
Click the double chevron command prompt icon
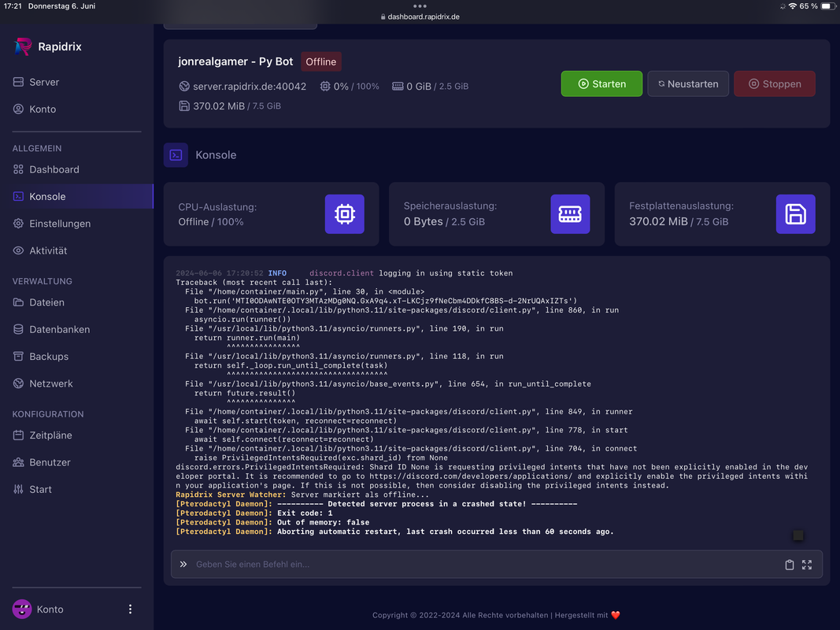(183, 564)
